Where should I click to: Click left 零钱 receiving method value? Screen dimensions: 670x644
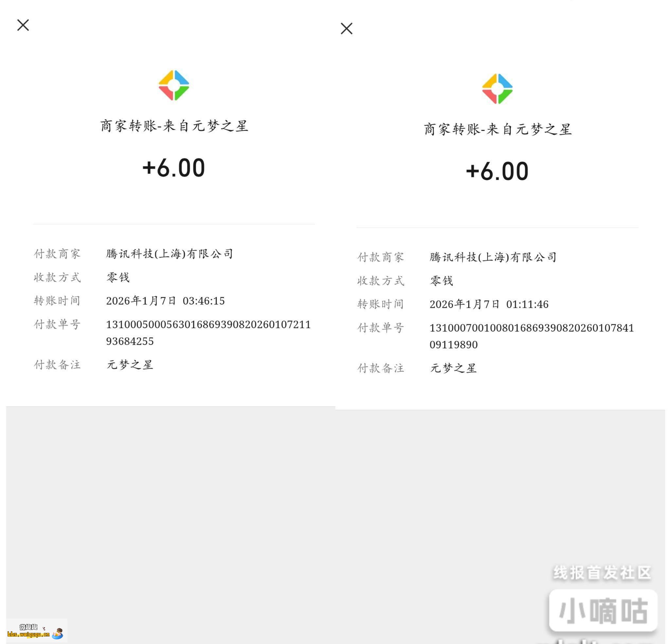click(118, 277)
